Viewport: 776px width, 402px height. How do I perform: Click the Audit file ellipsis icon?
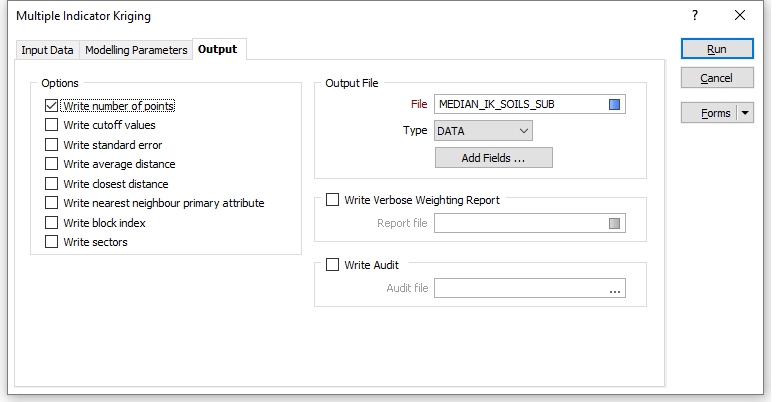615,288
